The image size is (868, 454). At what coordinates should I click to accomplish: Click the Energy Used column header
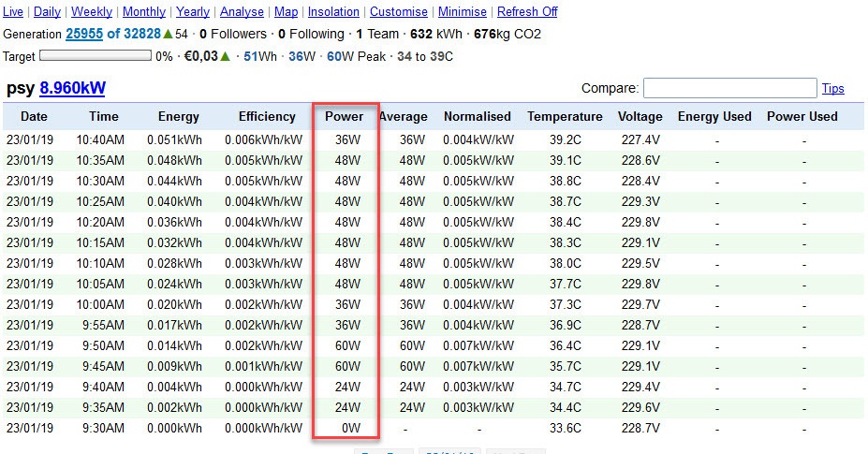click(x=714, y=116)
